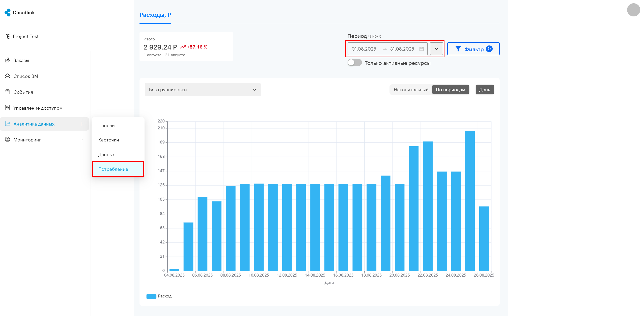This screenshot has height=316, width=644.
Task: Open События page
Action: pos(23,92)
